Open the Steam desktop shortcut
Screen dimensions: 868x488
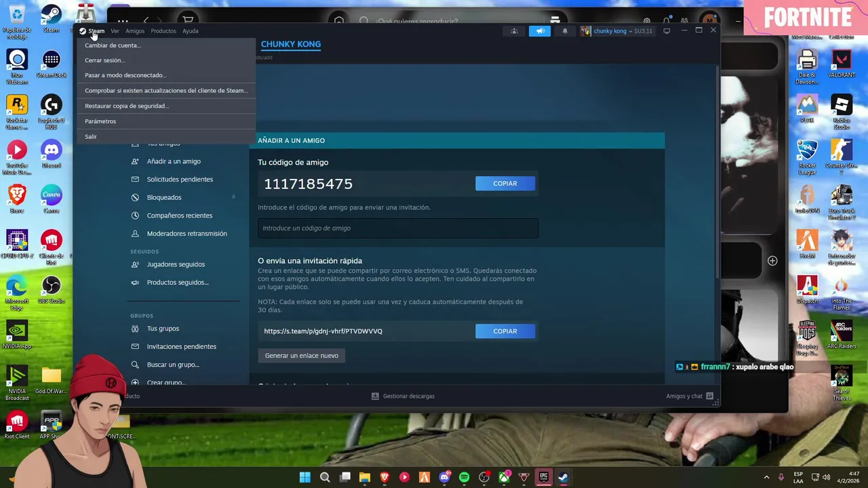point(52,18)
